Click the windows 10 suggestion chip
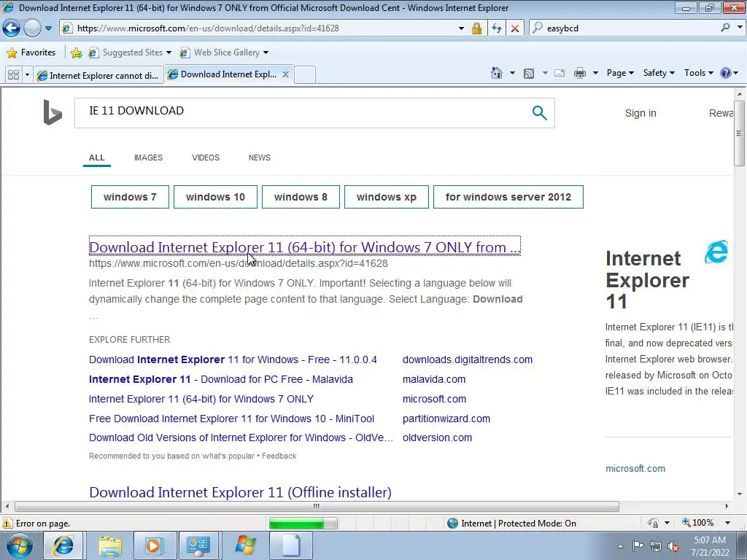The width and height of the screenshot is (747, 560). tap(215, 197)
